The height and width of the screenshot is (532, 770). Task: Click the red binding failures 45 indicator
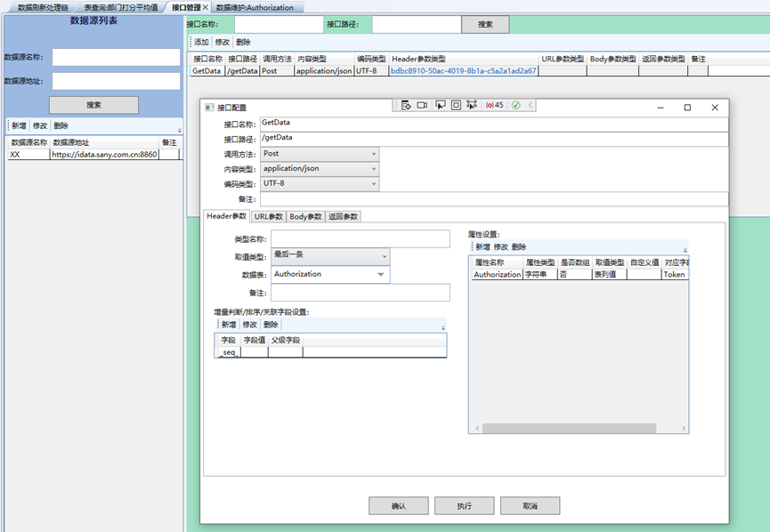pyautogui.click(x=495, y=105)
